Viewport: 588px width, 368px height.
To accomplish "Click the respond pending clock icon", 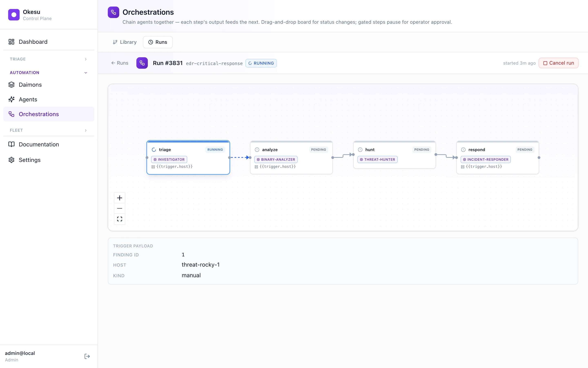I will click(x=463, y=150).
